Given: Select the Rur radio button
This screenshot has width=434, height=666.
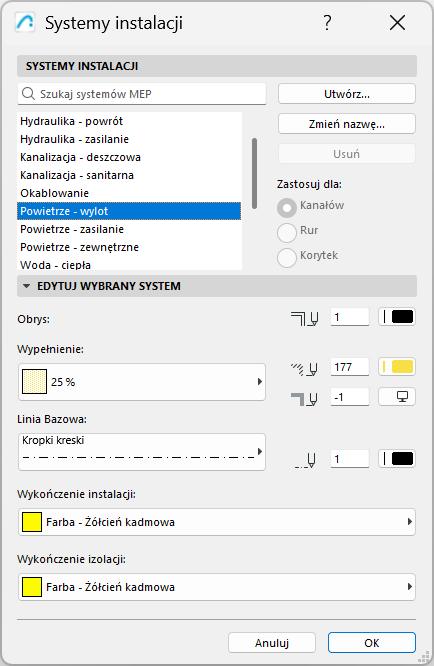Looking at the screenshot, I should coord(287,232).
